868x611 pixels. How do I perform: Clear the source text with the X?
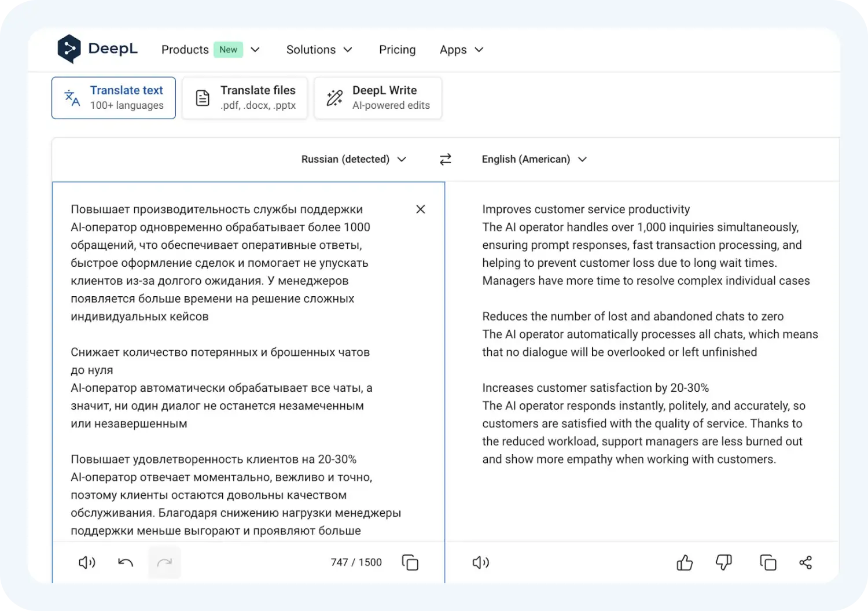[420, 209]
